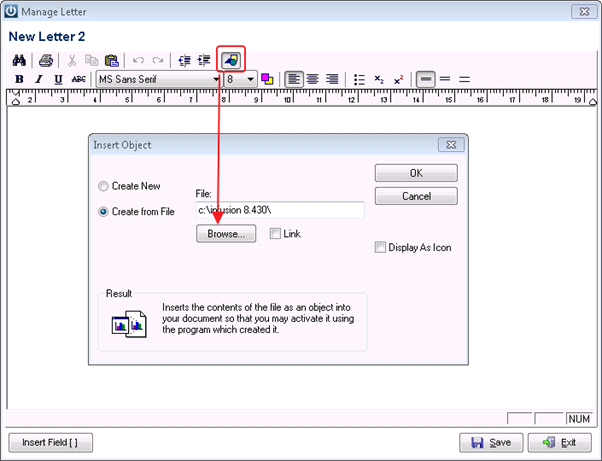Paste from clipboard icon
This screenshot has width=602, height=461.
112,60
